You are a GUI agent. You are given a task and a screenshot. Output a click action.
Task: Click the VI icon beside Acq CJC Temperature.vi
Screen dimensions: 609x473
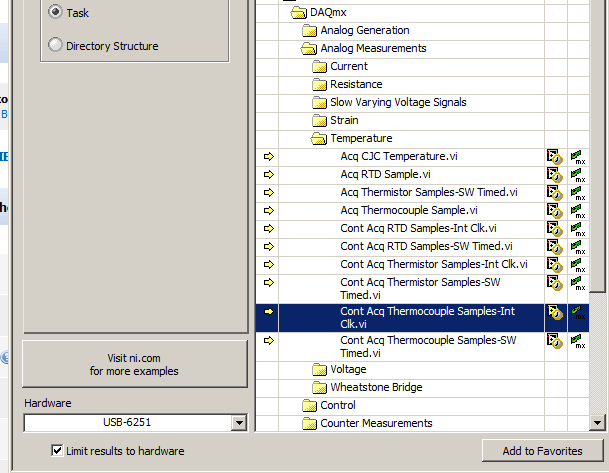coord(554,157)
